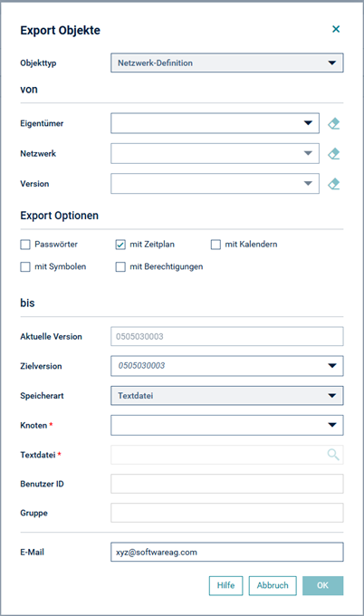Expand the Eigentümer dropdown
Image resolution: width=364 pixels, height=616 pixels.
(215, 123)
